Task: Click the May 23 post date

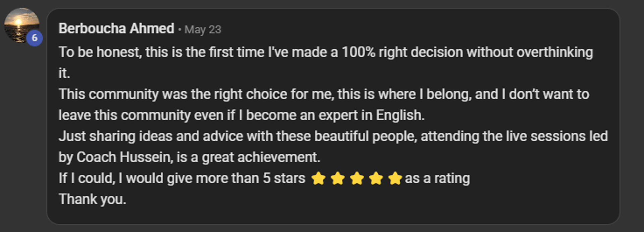Action: click(x=203, y=30)
